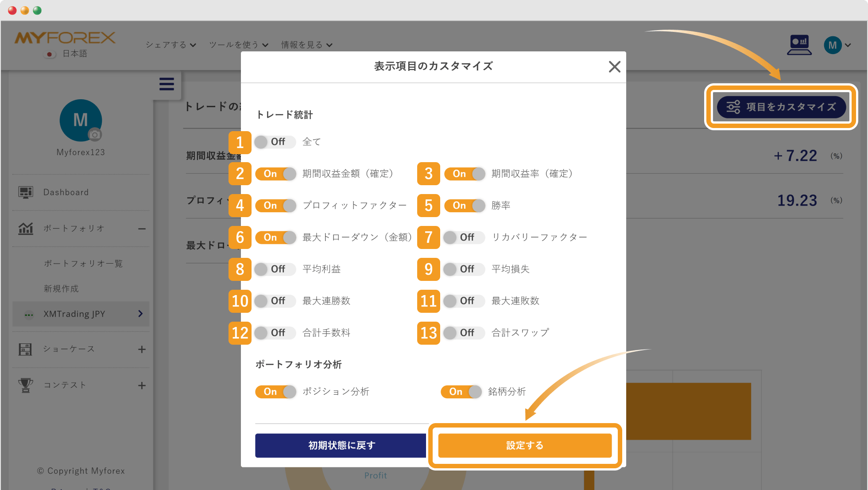This screenshot has height=490, width=868.
Task: Click the camera icon on profile avatar
Action: click(x=94, y=134)
